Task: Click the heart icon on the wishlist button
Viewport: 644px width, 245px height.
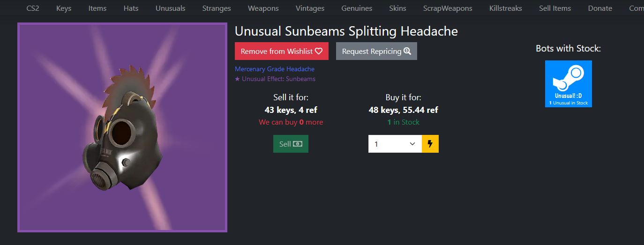Action: [319, 51]
